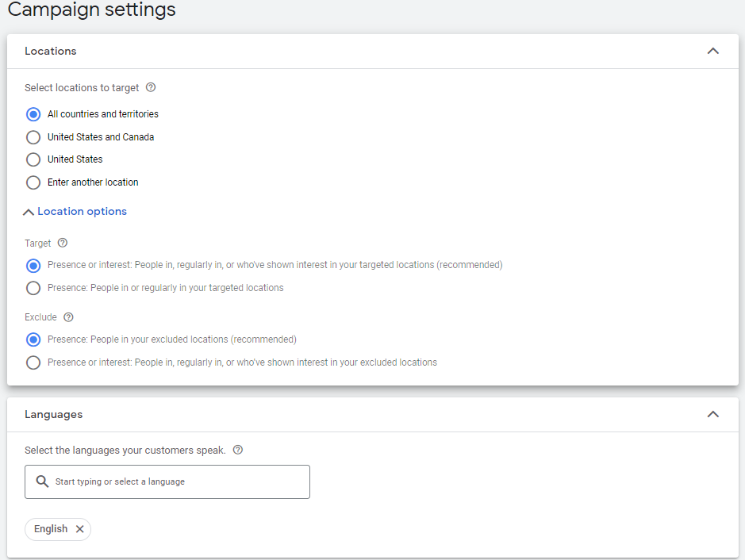
Task: Click the Target help question-mark icon
Action: coord(63,244)
